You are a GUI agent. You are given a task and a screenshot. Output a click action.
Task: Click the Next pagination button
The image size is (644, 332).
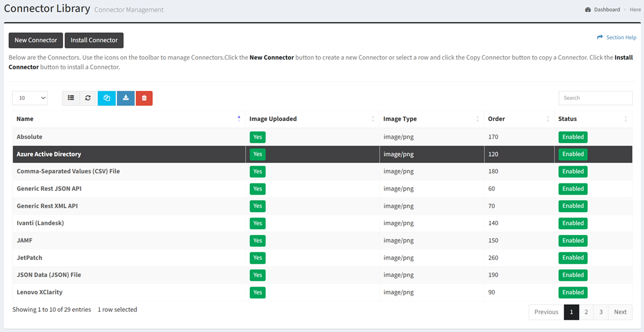[x=620, y=312]
